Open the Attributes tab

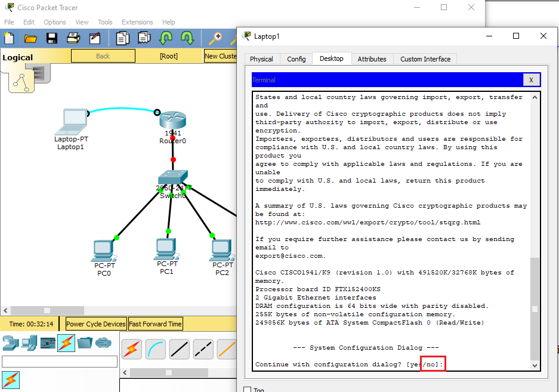pos(372,59)
